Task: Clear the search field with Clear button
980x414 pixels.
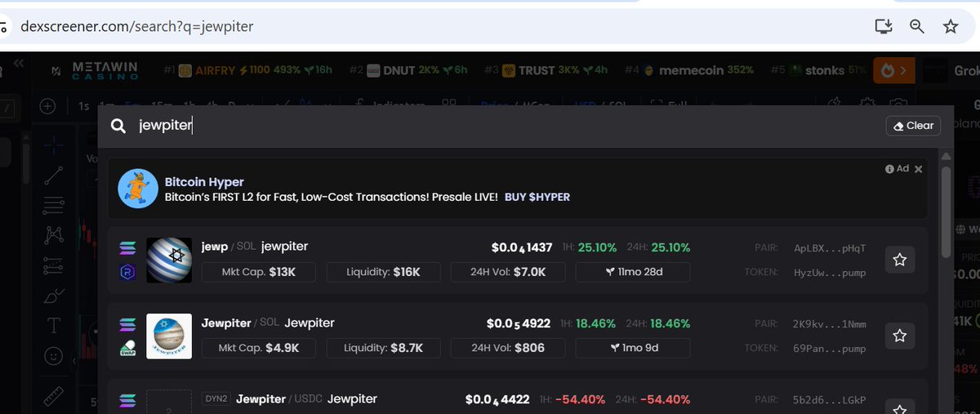Action: (913, 126)
